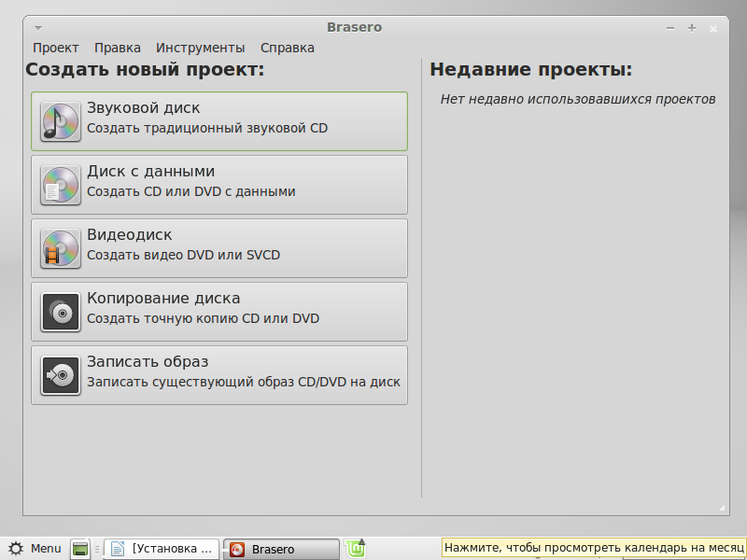Screen dimensions: 747x560
Task: Open the Инструменты menu
Action: 201,49
